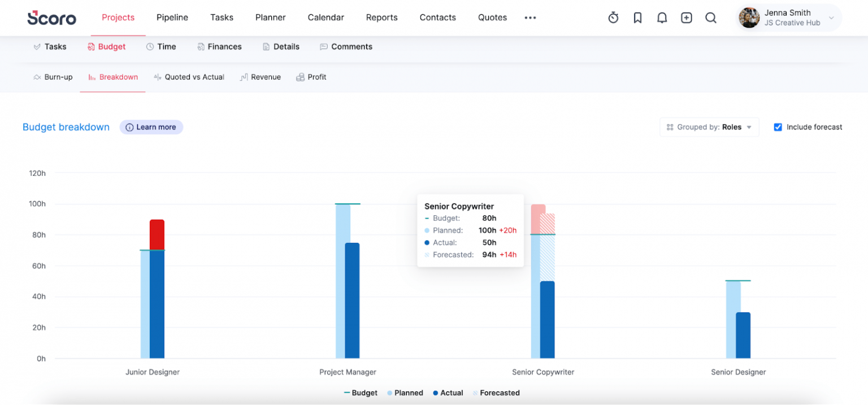Click the grouped-by grid icon before Roles
The width and height of the screenshot is (868, 405).
click(670, 127)
